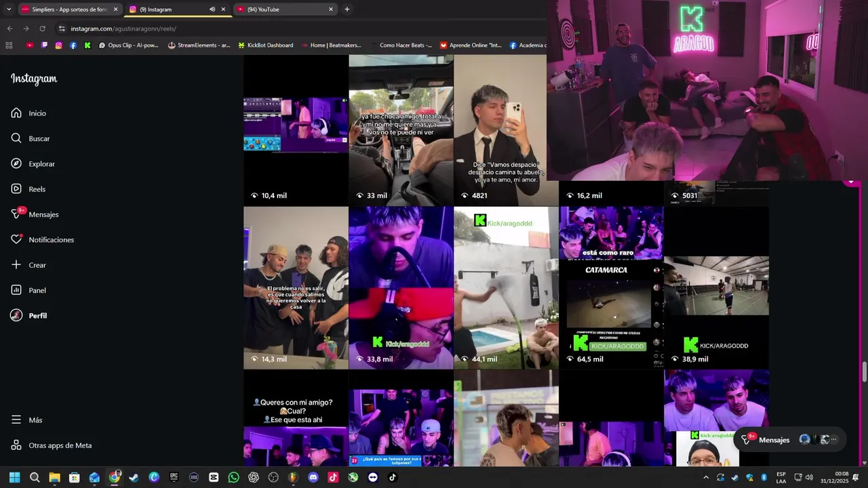Open the Como Hacer Beats bookmark
Image resolution: width=868 pixels, height=488 pixels.
401,45
